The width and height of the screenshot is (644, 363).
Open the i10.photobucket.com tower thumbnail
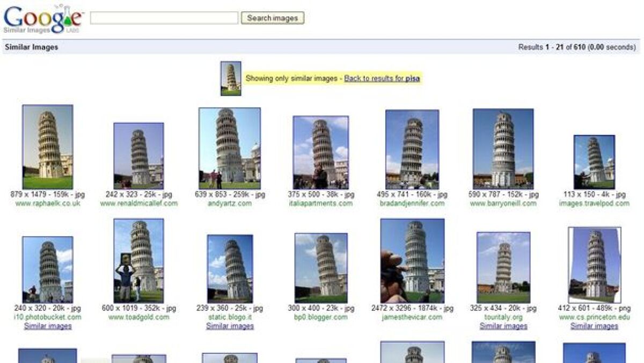coord(48,270)
